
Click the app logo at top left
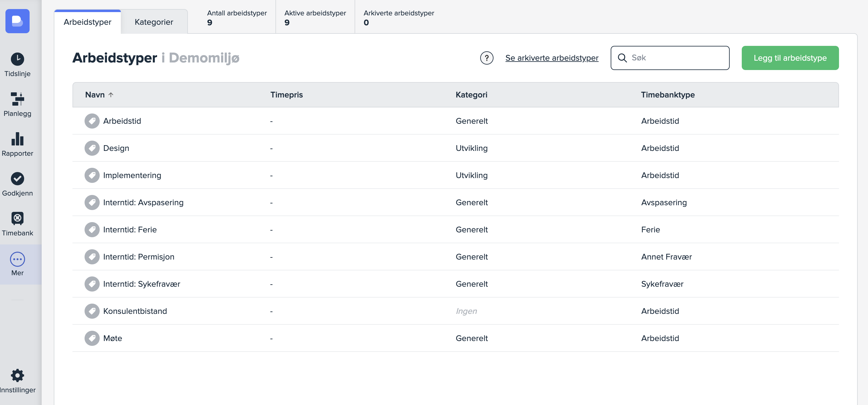tap(17, 21)
